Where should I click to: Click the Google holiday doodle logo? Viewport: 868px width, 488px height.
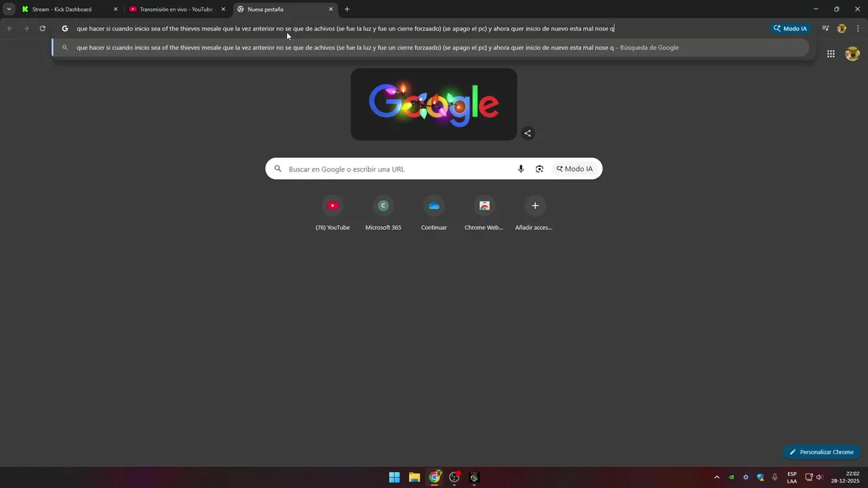click(434, 104)
